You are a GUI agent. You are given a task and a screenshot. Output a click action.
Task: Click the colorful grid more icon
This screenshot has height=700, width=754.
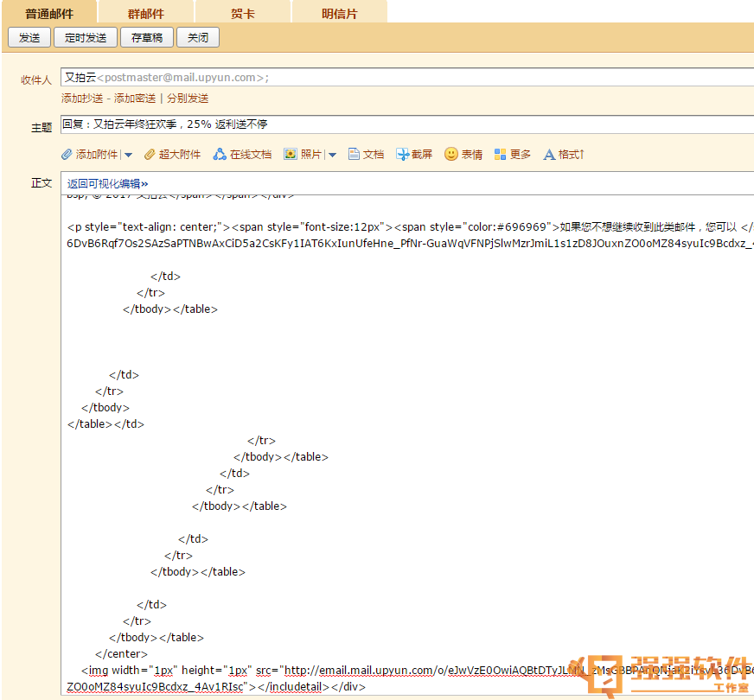[x=500, y=154]
